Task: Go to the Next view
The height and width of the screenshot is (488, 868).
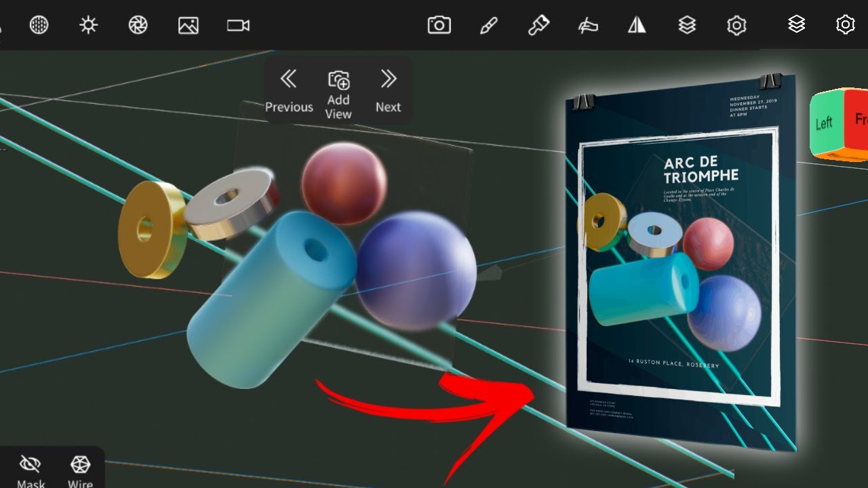Action: point(388,90)
